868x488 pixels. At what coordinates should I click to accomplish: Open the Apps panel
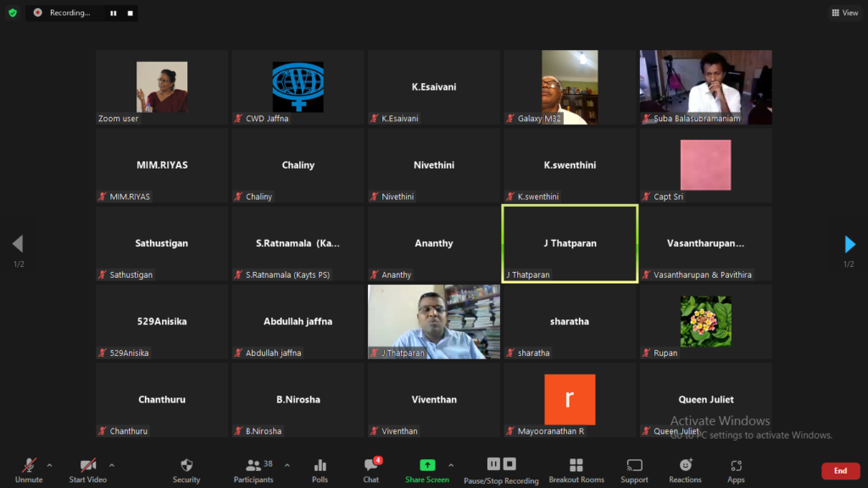pyautogui.click(x=736, y=471)
